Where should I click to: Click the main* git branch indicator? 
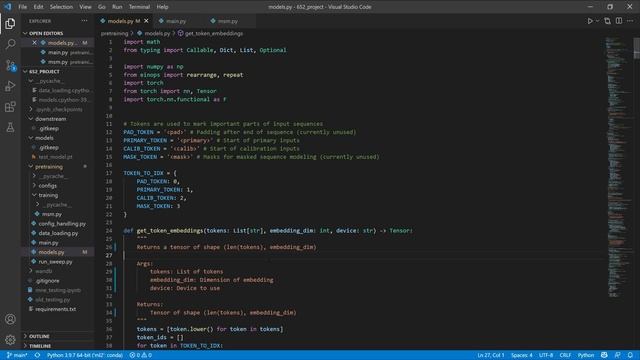17,355
